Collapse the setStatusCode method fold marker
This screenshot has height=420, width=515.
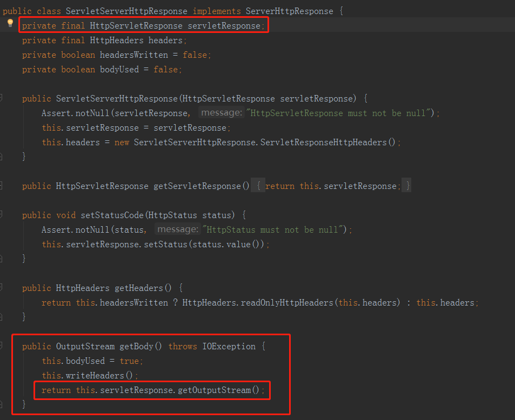pos(1,215)
